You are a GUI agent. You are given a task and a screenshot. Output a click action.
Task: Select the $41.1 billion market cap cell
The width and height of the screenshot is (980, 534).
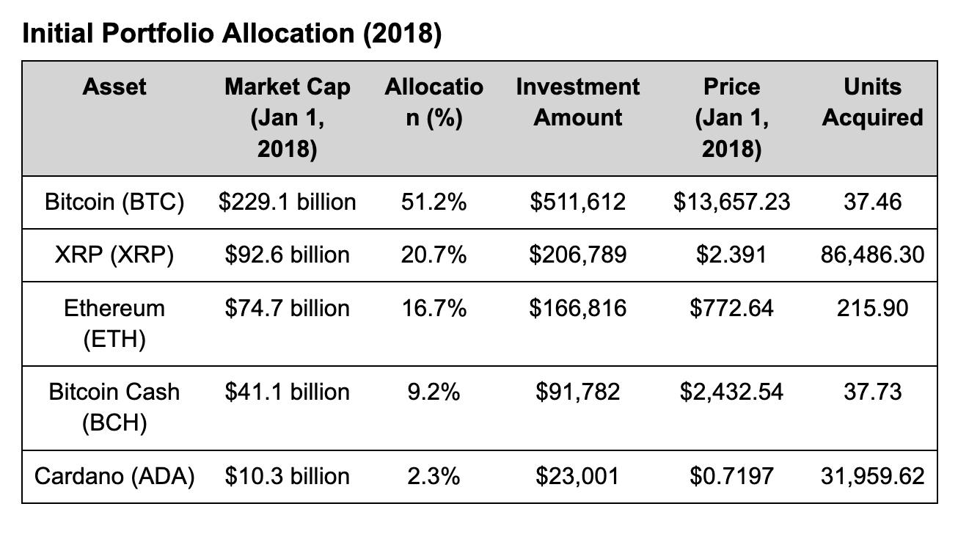[x=287, y=392]
